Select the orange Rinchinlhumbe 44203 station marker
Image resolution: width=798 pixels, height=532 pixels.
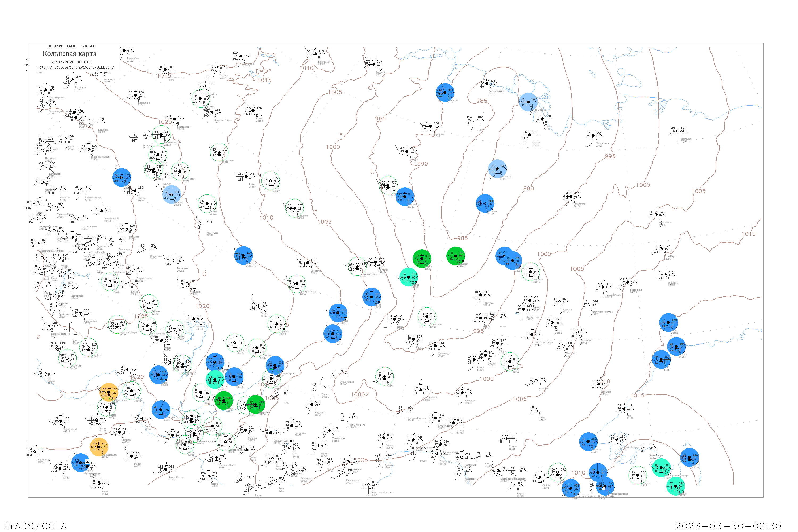(x=109, y=392)
